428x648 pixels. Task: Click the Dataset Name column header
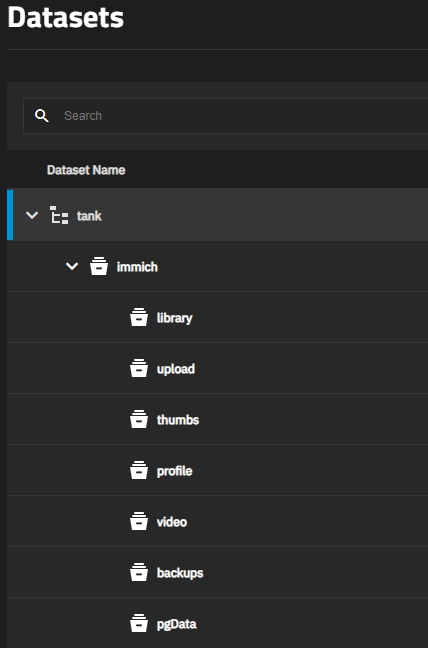[x=86, y=170]
